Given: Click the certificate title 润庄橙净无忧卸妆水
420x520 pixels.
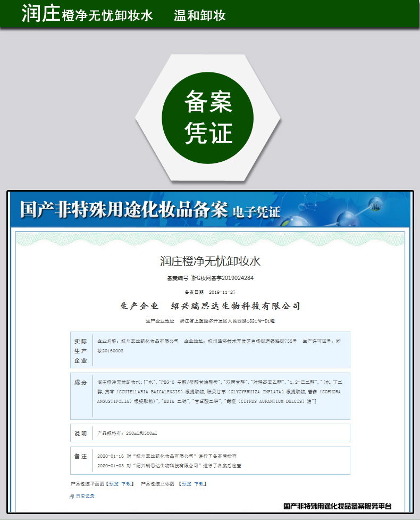Looking at the screenshot, I should [x=210, y=261].
